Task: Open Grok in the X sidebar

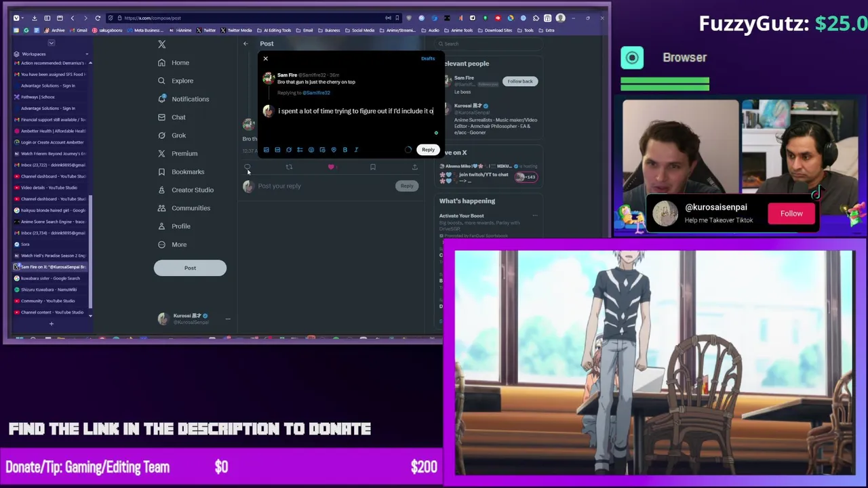Action: [171, 136]
